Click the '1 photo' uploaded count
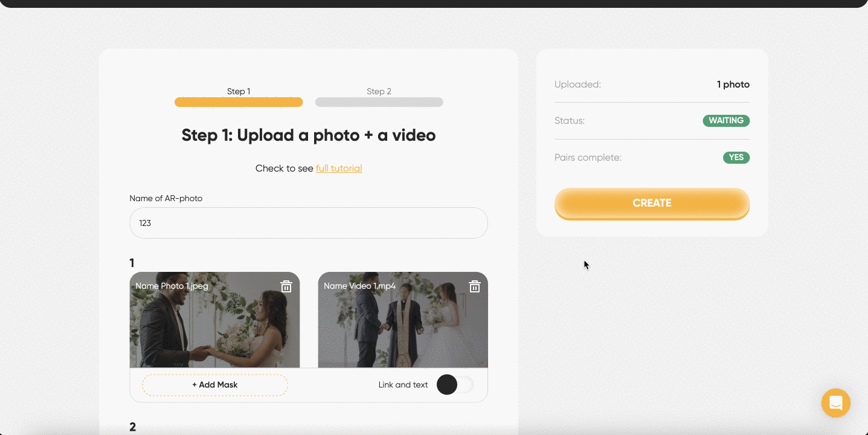The image size is (868, 435). pos(733,85)
